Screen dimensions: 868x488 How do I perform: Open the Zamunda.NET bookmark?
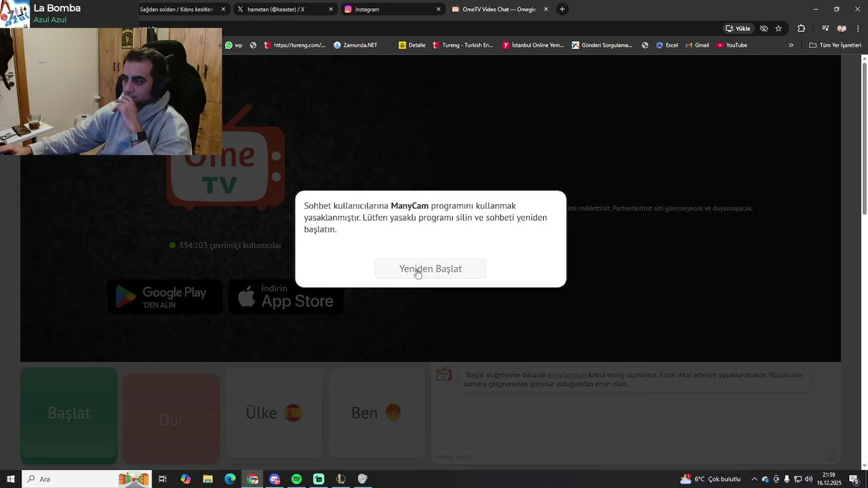click(x=355, y=45)
